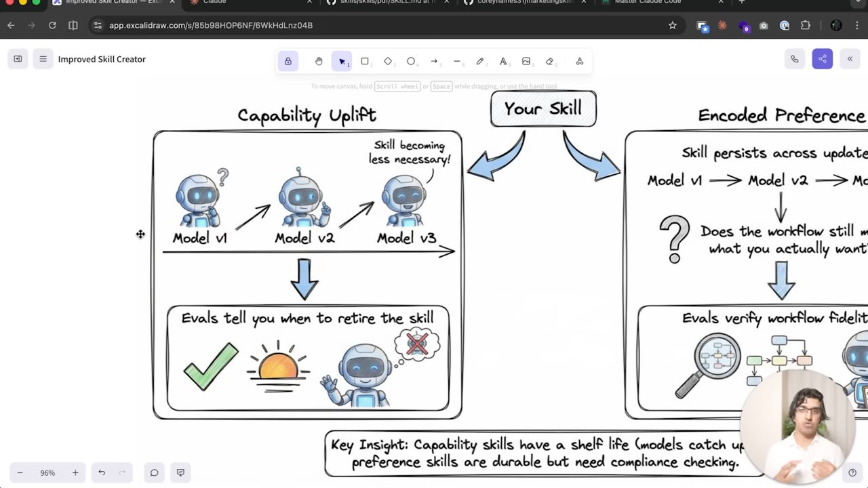Undo the last canvas action

coord(102,472)
